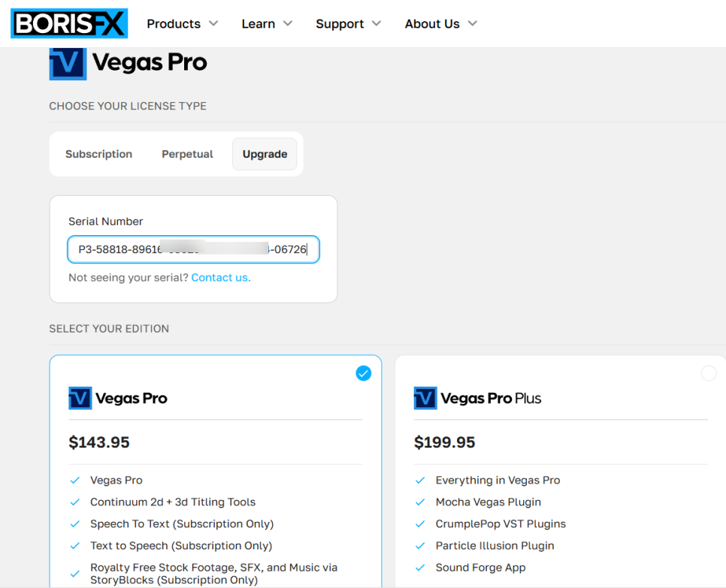Viewport: 726px width, 588px height.
Task: Expand the Learn menu chevron
Action: pos(288,23)
